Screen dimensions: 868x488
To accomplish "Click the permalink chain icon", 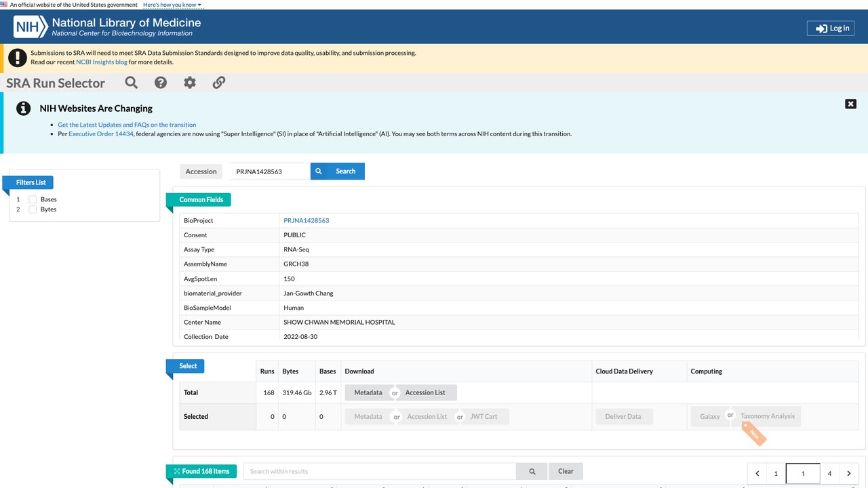I will [x=219, y=83].
